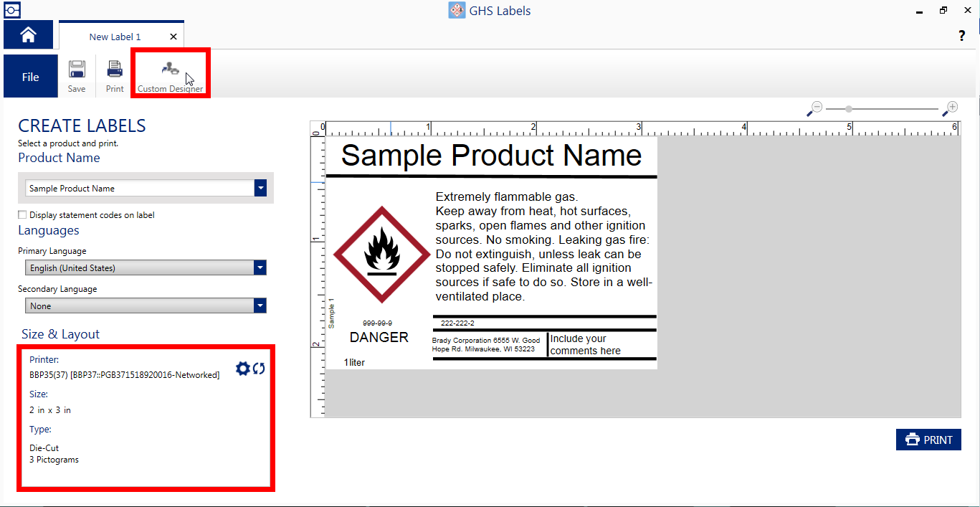980x507 pixels.
Task: Open the help question mark
Action: pyautogui.click(x=961, y=36)
